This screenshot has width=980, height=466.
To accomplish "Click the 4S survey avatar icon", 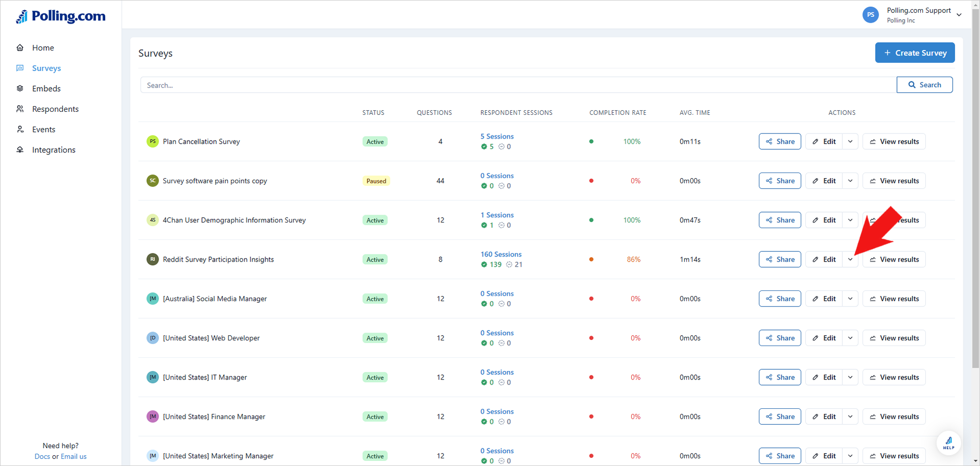I will [x=153, y=220].
